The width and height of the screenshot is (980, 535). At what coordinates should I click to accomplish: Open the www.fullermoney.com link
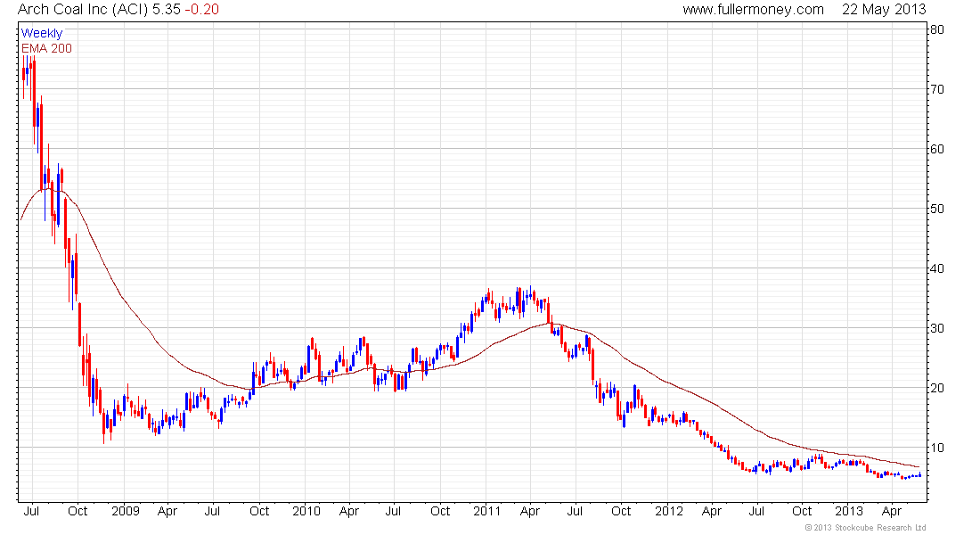coord(753,10)
